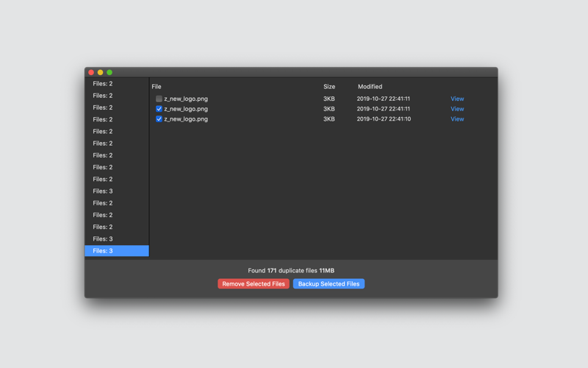
Task: Click Remove Selected Files button
Action: 254,284
